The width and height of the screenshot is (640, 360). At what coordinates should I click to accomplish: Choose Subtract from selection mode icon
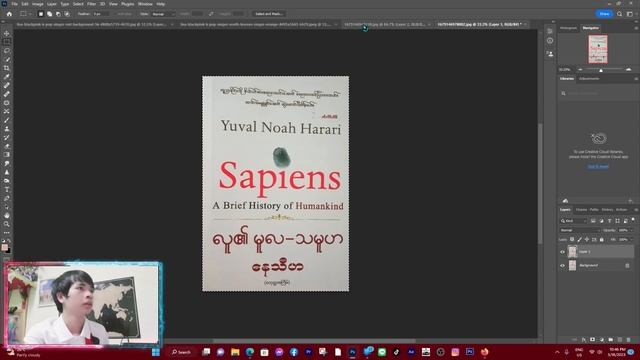[58, 14]
